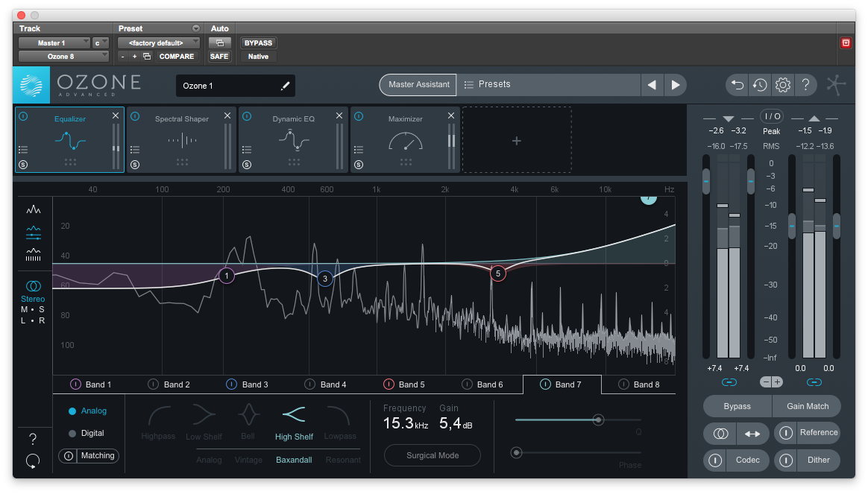Select Band 3 tab
Image resolution: width=868 pixels, height=494 pixels.
pyautogui.click(x=248, y=384)
